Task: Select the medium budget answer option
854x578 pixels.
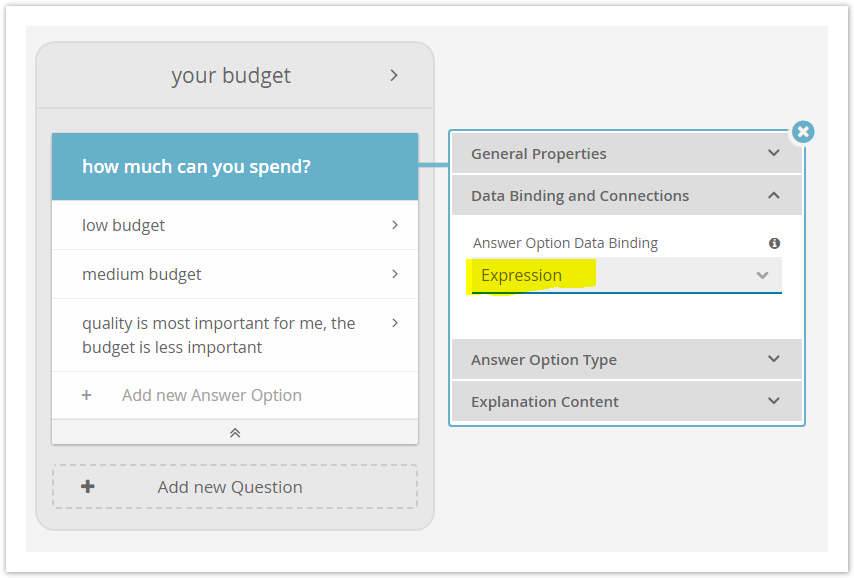Action: point(235,274)
